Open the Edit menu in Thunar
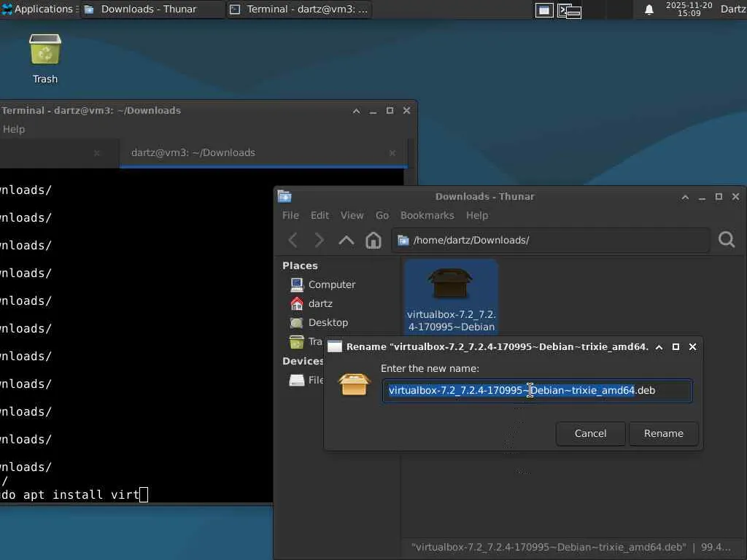Image resolution: width=747 pixels, height=560 pixels. pos(320,216)
